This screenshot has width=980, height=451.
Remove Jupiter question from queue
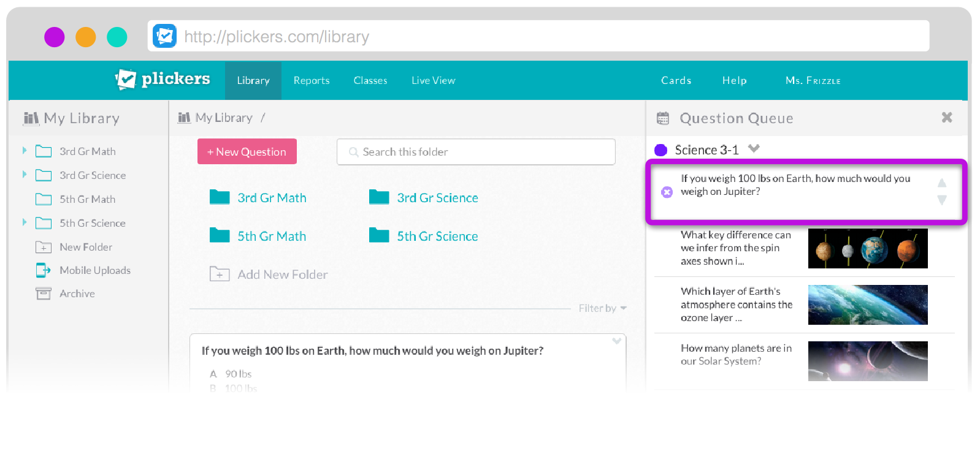(x=667, y=192)
